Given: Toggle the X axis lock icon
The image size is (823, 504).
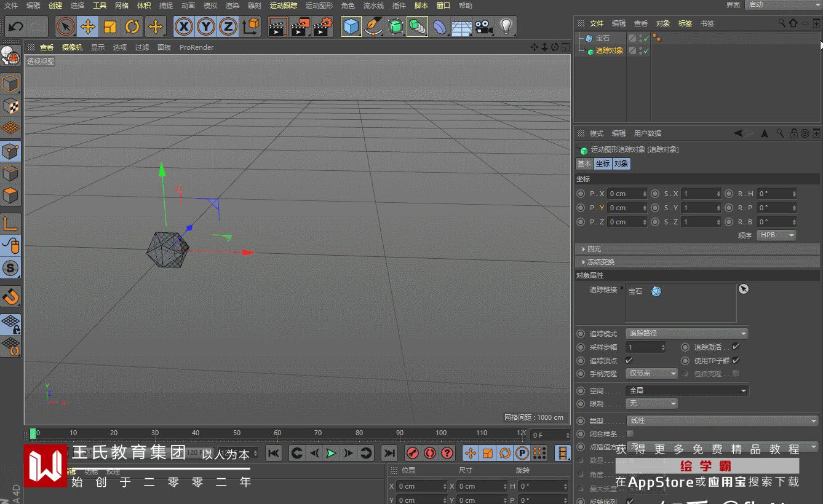Looking at the screenshot, I should [x=183, y=27].
